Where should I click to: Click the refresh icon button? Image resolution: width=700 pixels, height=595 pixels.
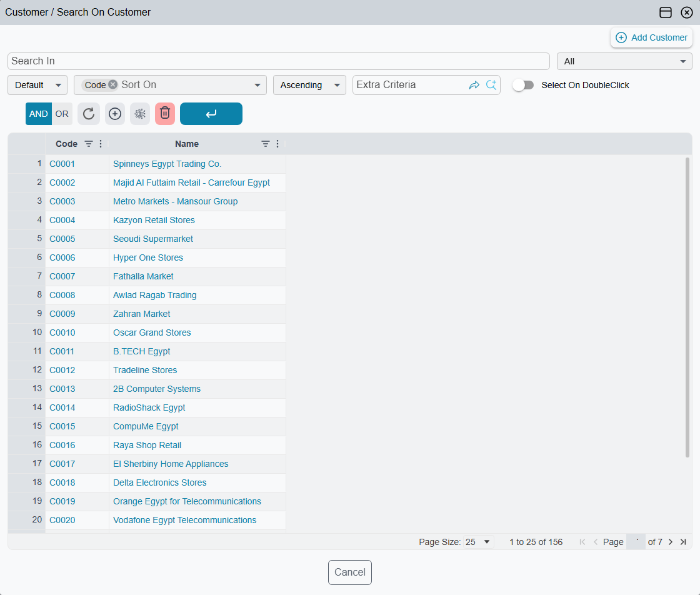[x=88, y=114]
